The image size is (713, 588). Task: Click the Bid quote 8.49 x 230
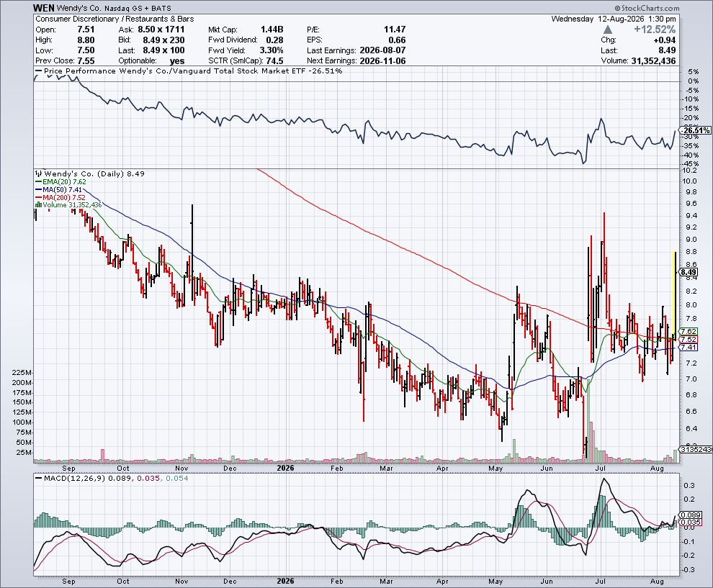point(163,40)
